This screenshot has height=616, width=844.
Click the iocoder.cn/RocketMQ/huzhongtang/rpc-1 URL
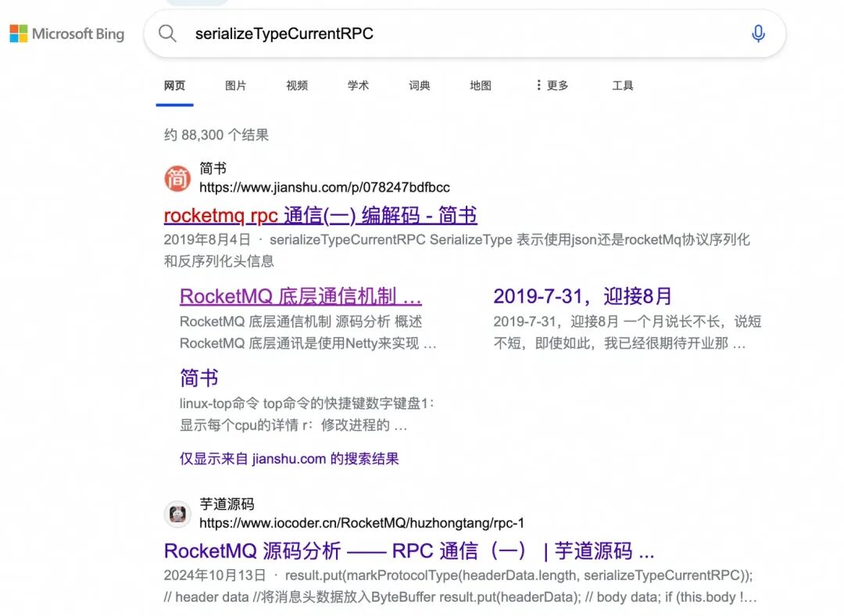pos(362,523)
